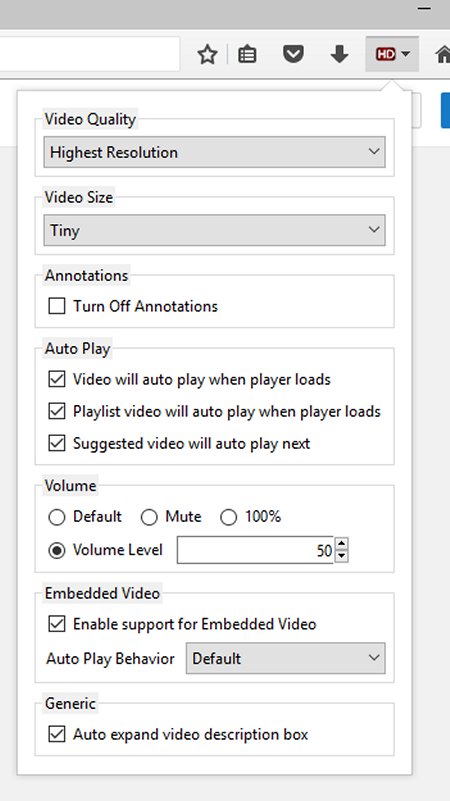Increase volume level with up arrow
This screenshot has height=801, width=450.
[x=342, y=544]
